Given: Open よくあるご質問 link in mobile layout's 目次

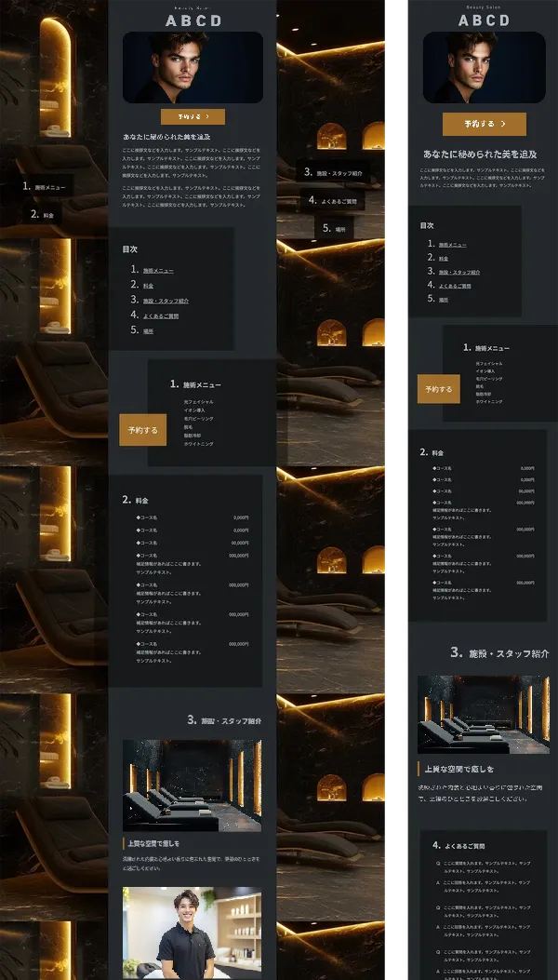Looking at the screenshot, I should tap(455, 286).
